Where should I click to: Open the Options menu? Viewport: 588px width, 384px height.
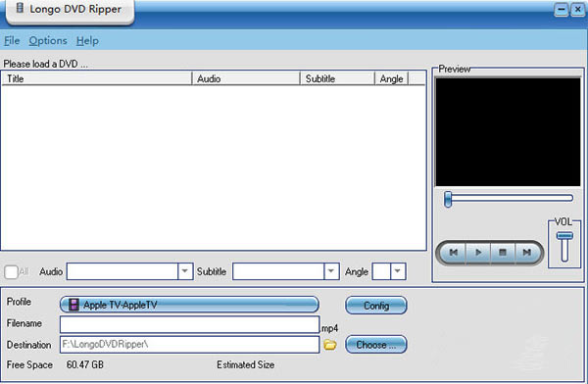click(x=48, y=40)
